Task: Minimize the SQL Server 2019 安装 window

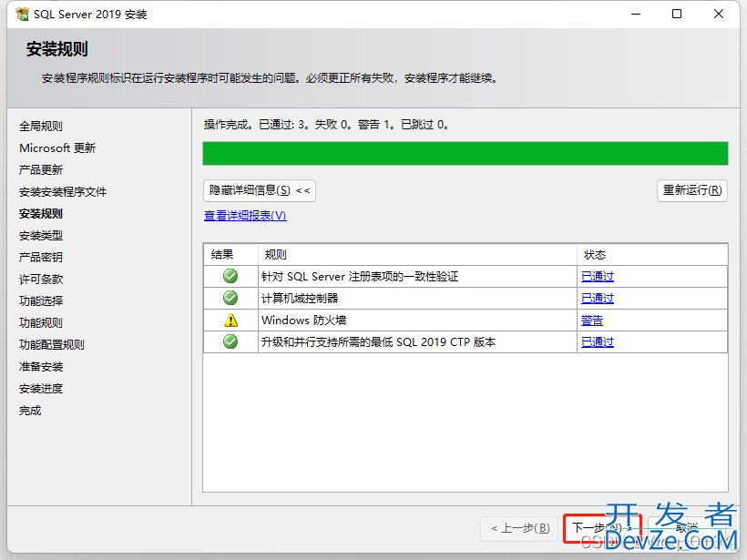Action: point(636,15)
